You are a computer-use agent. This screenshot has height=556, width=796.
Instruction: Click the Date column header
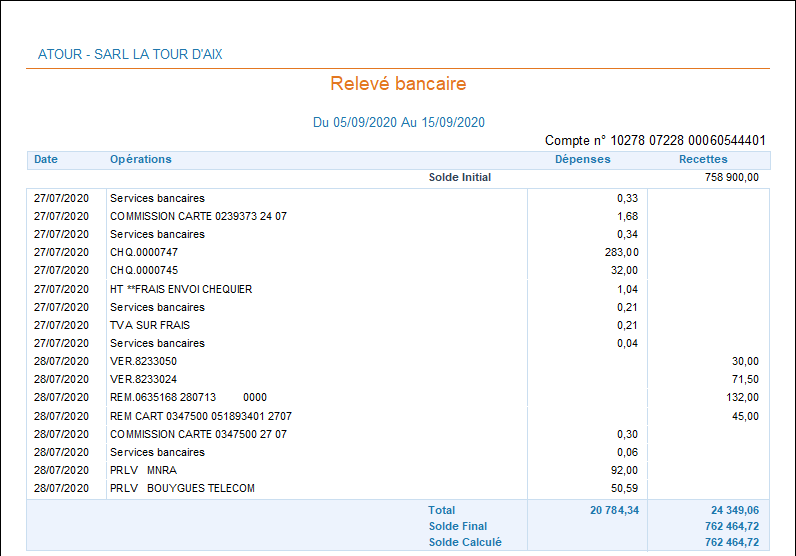(x=46, y=159)
